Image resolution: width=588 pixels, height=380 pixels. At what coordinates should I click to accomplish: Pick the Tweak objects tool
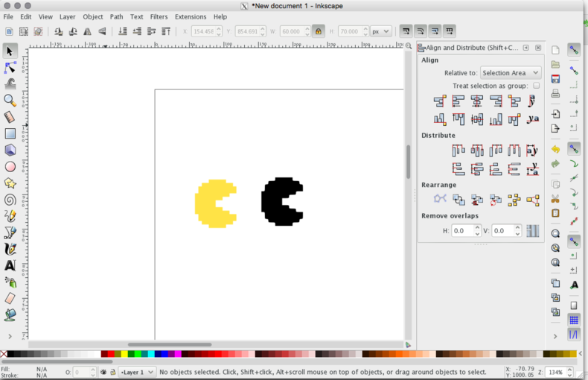click(x=10, y=84)
